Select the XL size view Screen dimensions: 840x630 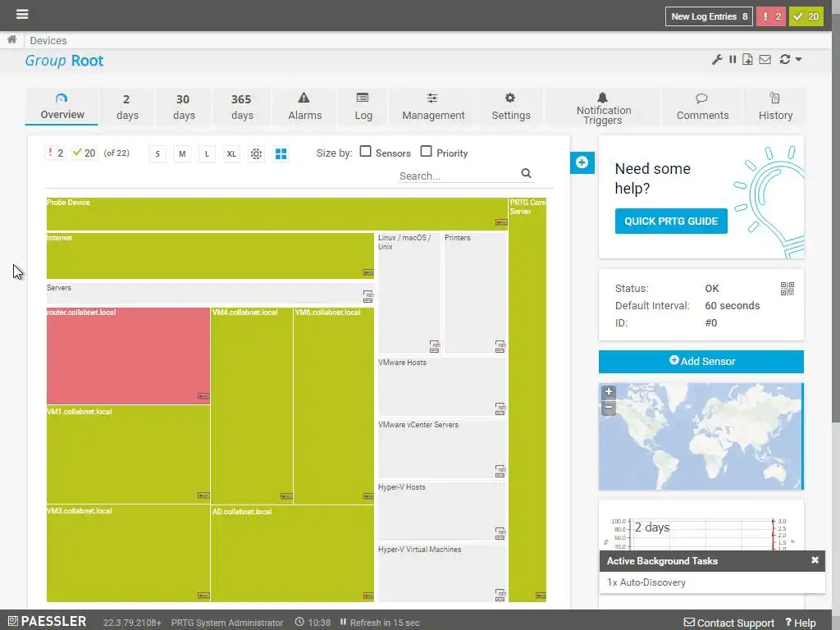(x=231, y=154)
